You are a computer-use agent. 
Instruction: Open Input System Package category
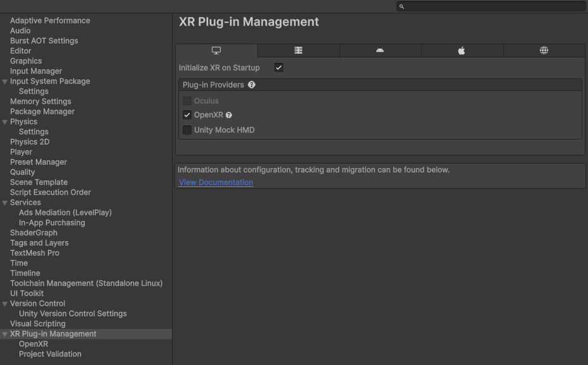tap(50, 81)
